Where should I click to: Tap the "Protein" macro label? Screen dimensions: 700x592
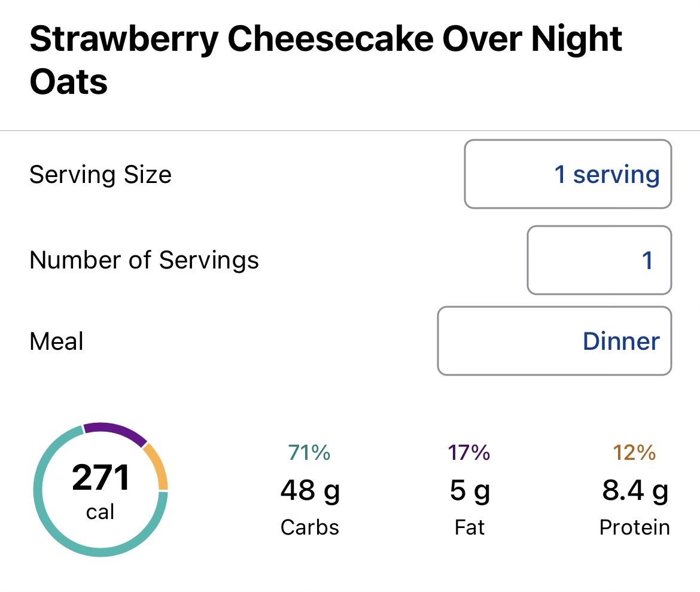[634, 527]
